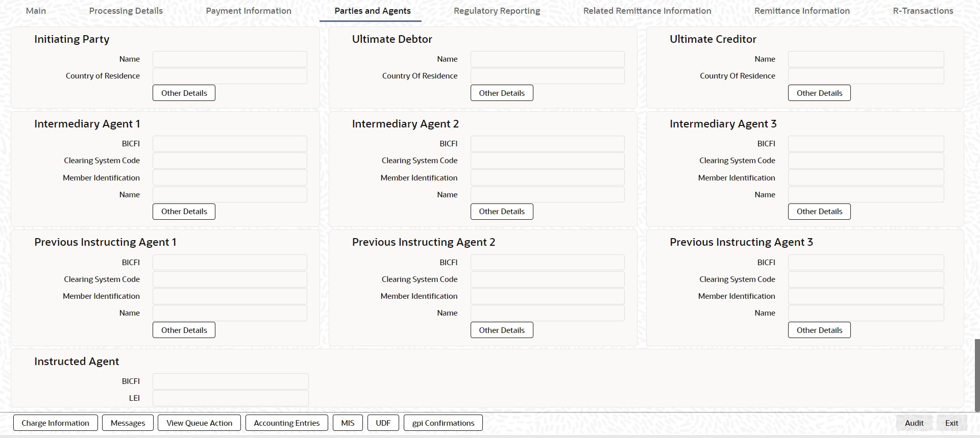Click Intermediary Agent 3 Name field
Viewport: 980px width, 438px height.
point(866,195)
